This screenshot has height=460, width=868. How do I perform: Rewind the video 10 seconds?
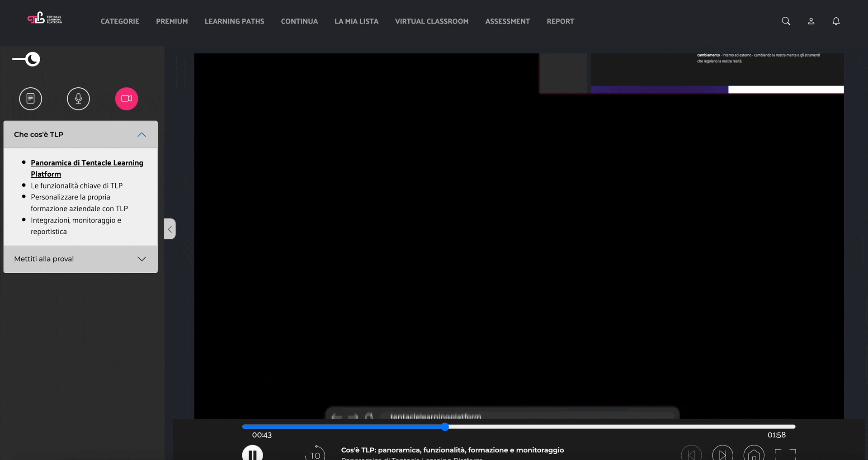(315, 454)
